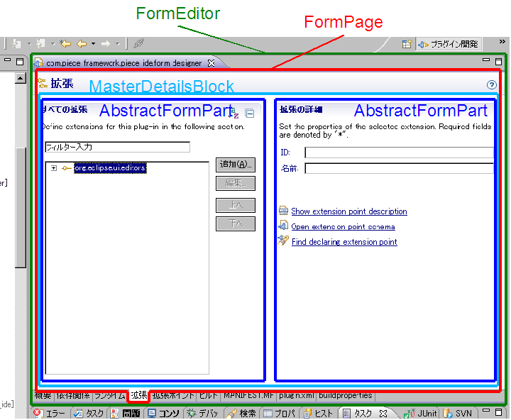Open the JUnit view tab

coord(422,414)
